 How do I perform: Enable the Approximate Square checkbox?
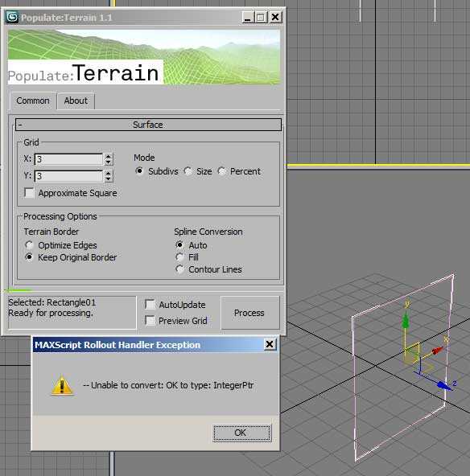[30, 193]
